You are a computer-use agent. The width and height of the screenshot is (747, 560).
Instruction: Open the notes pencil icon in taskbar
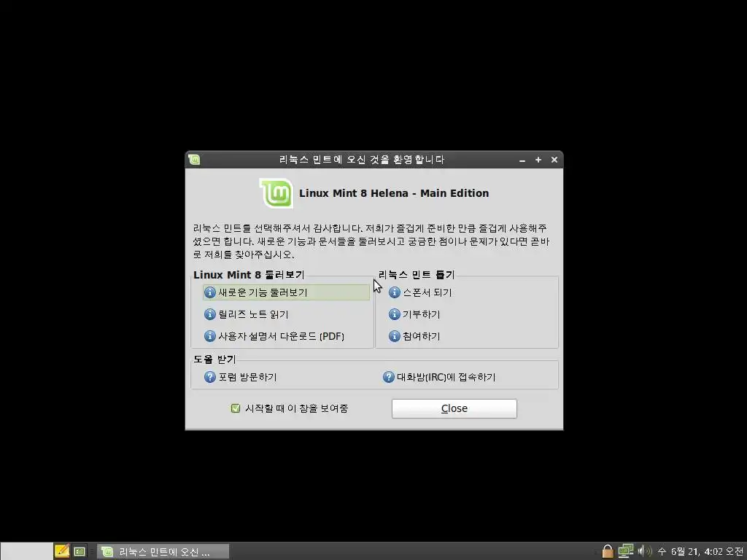click(61, 551)
